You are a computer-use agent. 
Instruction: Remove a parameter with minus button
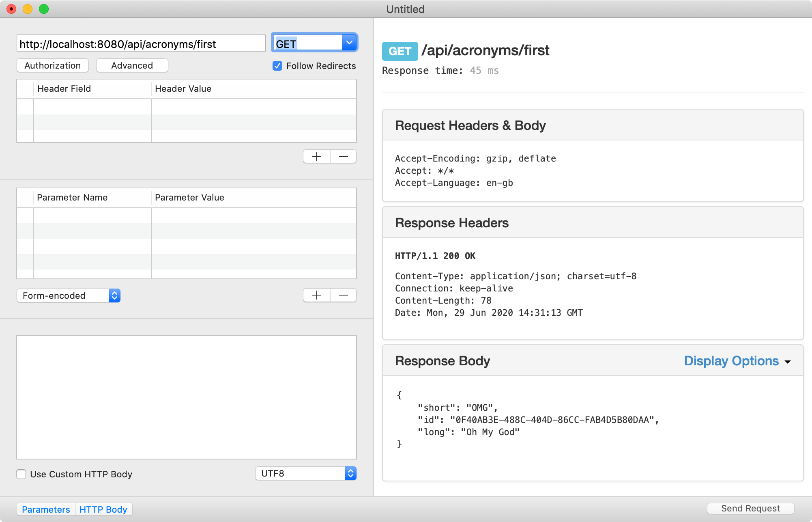(x=344, y=295)
